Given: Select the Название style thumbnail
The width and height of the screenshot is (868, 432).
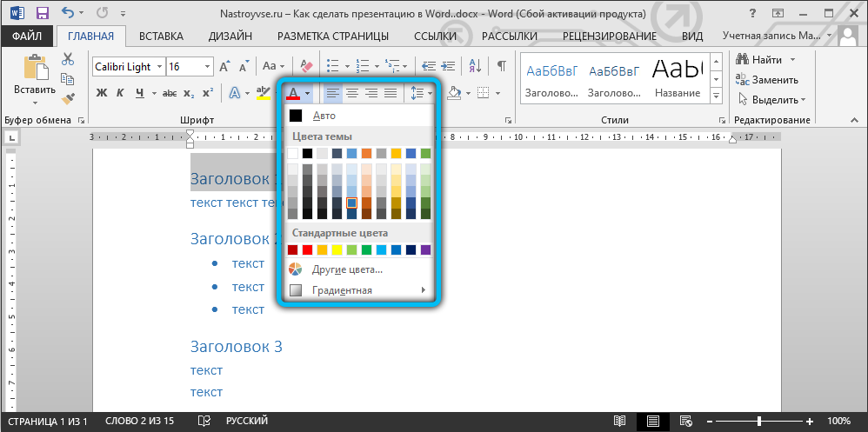Looking at the screenshot, I should click(x=678, y=76).
